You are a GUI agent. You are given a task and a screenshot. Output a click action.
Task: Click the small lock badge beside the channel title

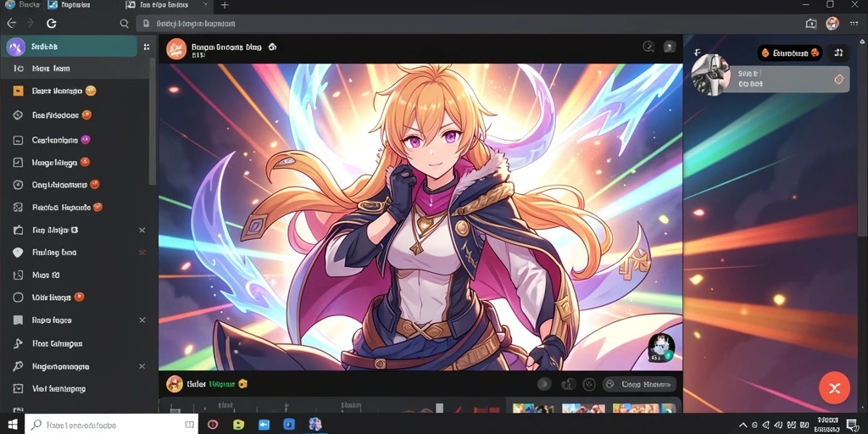[x=272, y=47]
